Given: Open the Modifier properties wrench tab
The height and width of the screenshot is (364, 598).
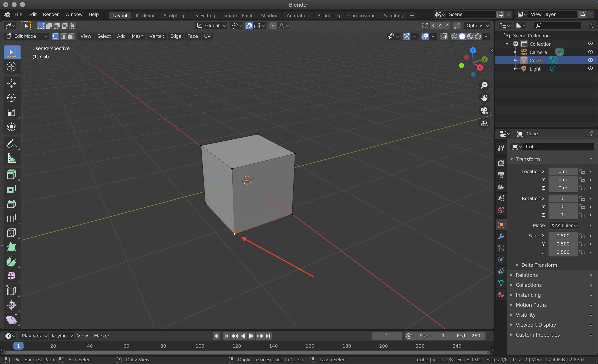Looking at the screenshot, I should tap(501, 236).
